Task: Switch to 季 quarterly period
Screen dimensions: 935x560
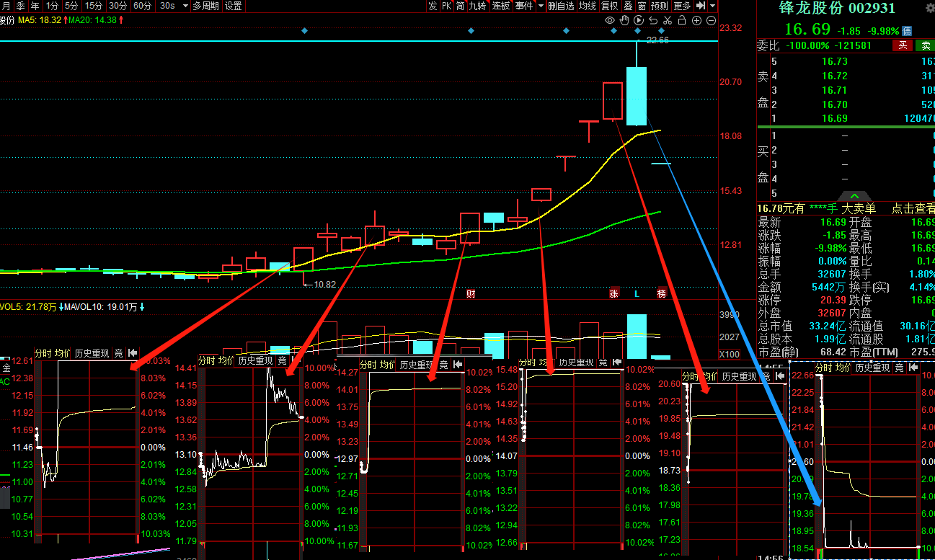Action: [20, 6]
